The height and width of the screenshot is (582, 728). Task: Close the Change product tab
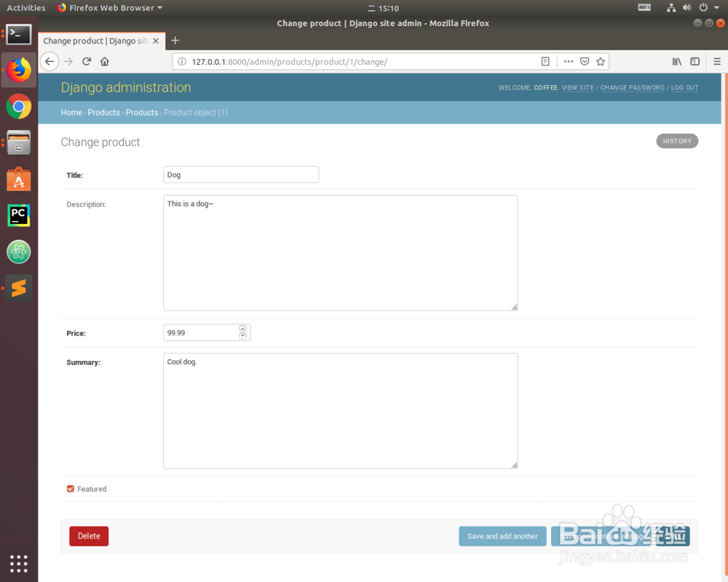tap(156, 41)
